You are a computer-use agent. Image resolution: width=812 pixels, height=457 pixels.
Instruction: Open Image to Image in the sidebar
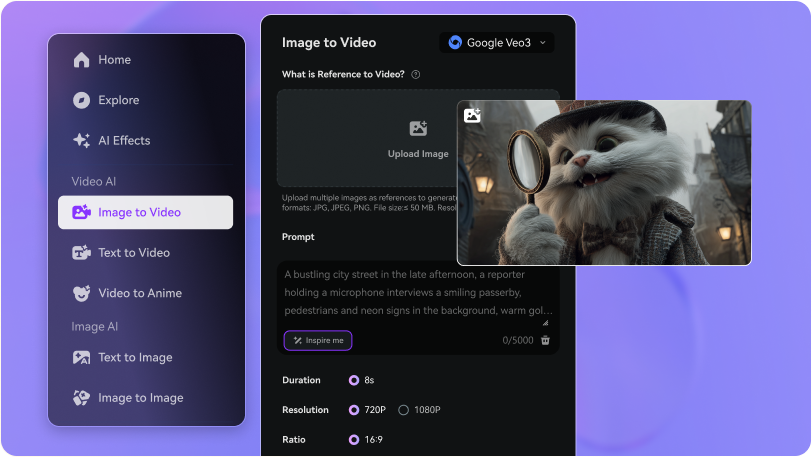146,398
